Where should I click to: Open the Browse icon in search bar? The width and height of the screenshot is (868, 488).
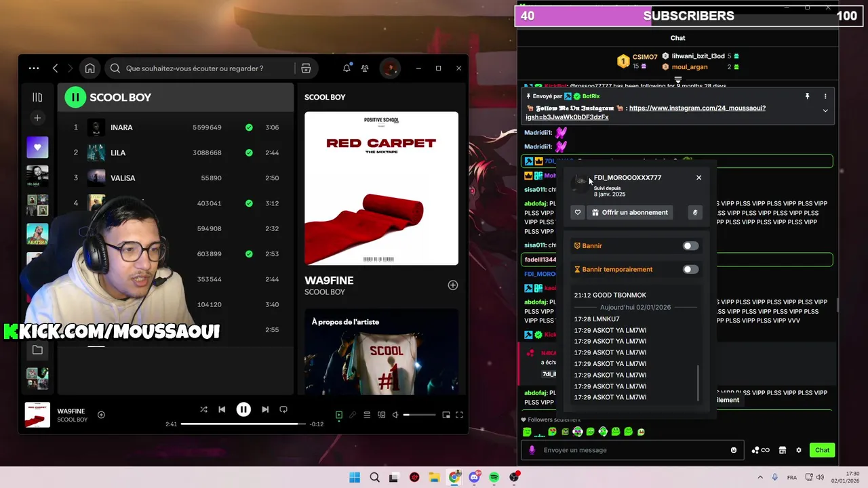[x=306, y=68]
